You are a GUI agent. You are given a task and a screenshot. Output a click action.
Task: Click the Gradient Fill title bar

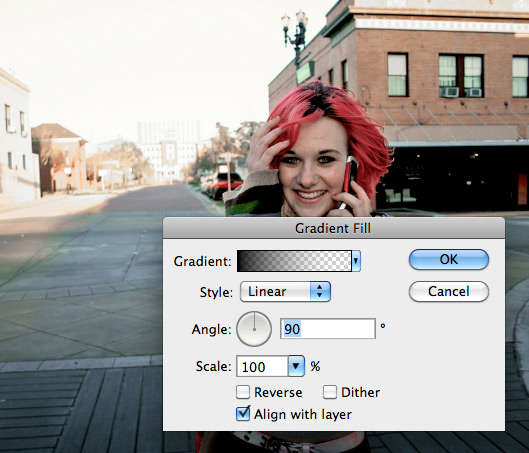point(334,228)
